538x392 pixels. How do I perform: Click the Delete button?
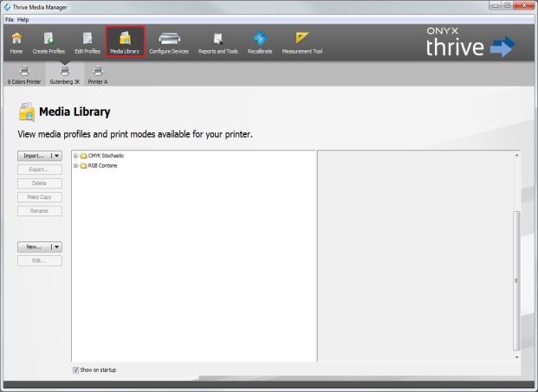coord(40,183)
